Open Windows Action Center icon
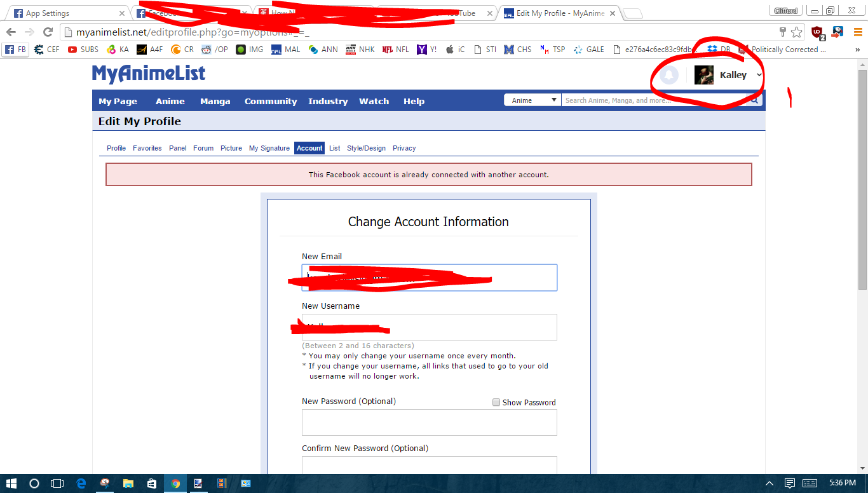This screenshot has width=868, height=493. click(x=790, y=483)
